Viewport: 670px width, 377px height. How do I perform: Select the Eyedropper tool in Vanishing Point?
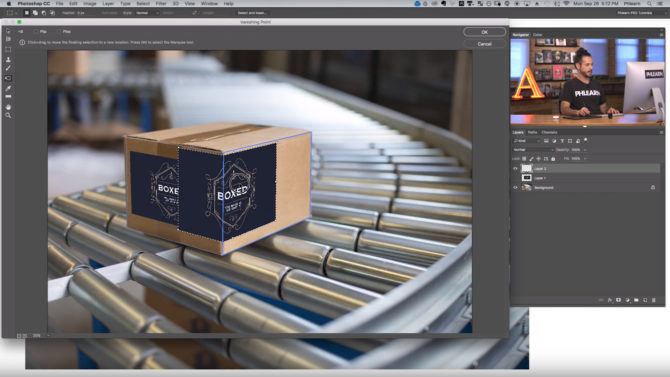8,88
